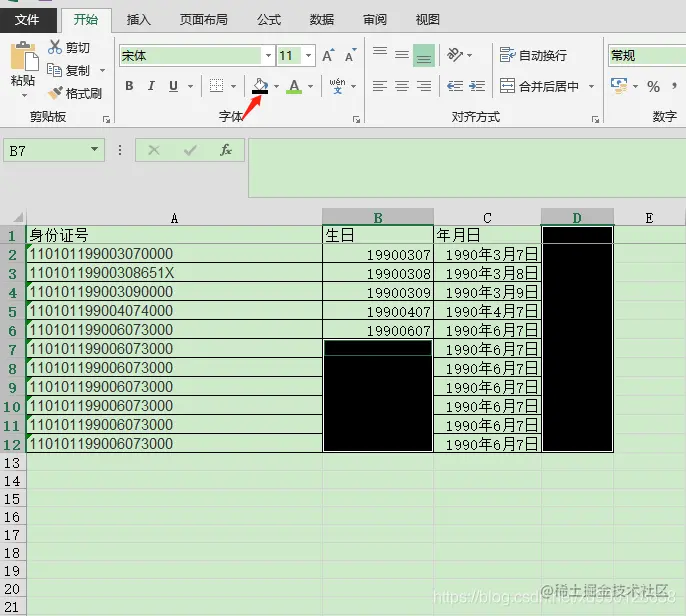Image resolution: width=686 pixels, height=616 pixels.
Task: Click the Cut scissors icon
Action: (x=55, y=47)
